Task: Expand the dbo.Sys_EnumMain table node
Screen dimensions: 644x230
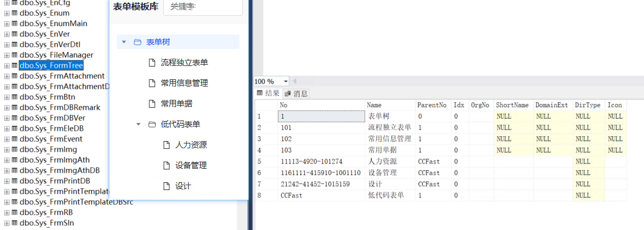Action: pos(7,24)
